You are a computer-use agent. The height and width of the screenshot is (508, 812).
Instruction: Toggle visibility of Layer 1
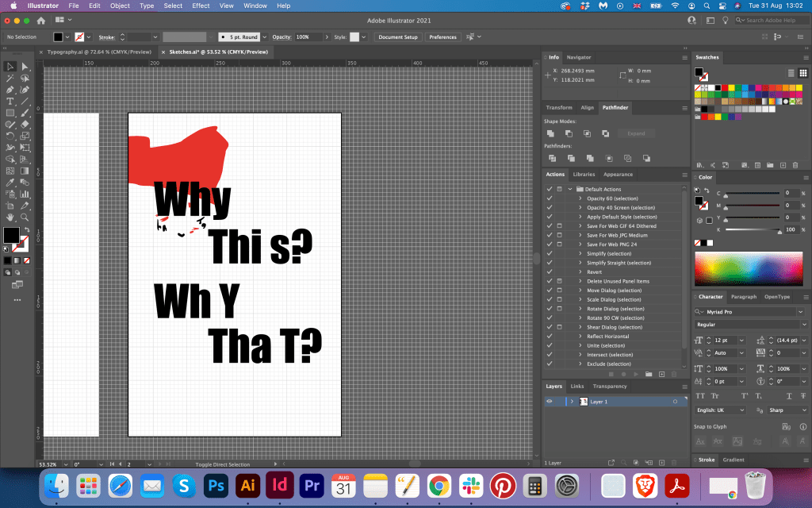pos(549,402)
